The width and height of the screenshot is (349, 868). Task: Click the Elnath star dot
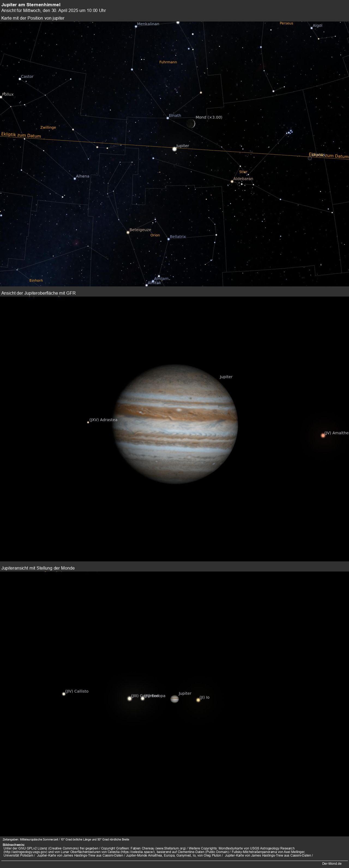(167, 118)
